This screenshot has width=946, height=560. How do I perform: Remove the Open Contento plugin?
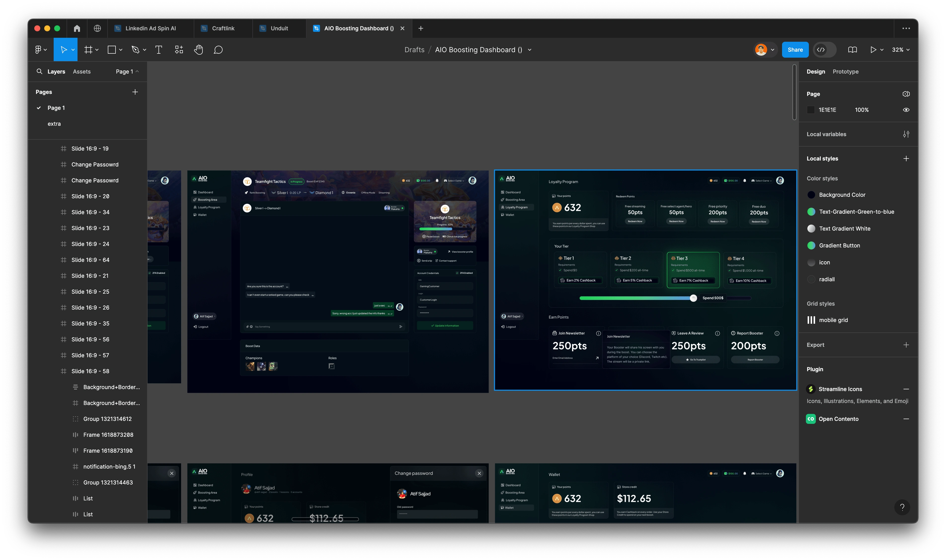pos(906,419)
